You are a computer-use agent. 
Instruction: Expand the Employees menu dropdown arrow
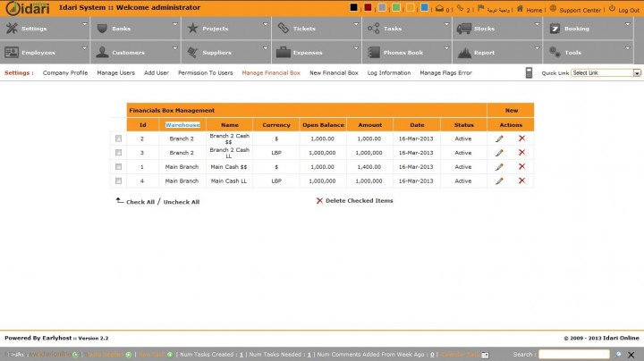85,48
